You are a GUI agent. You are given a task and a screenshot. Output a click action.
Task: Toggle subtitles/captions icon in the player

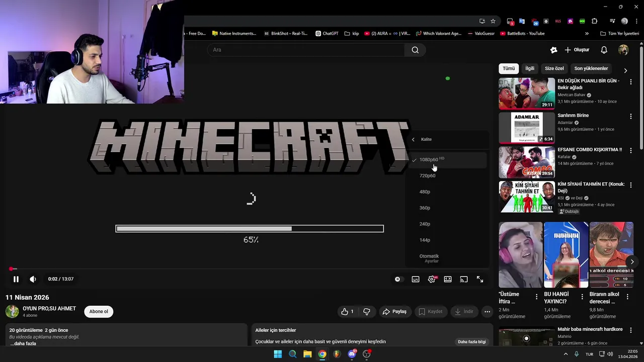pyautogui.click(x=416, y=279)
